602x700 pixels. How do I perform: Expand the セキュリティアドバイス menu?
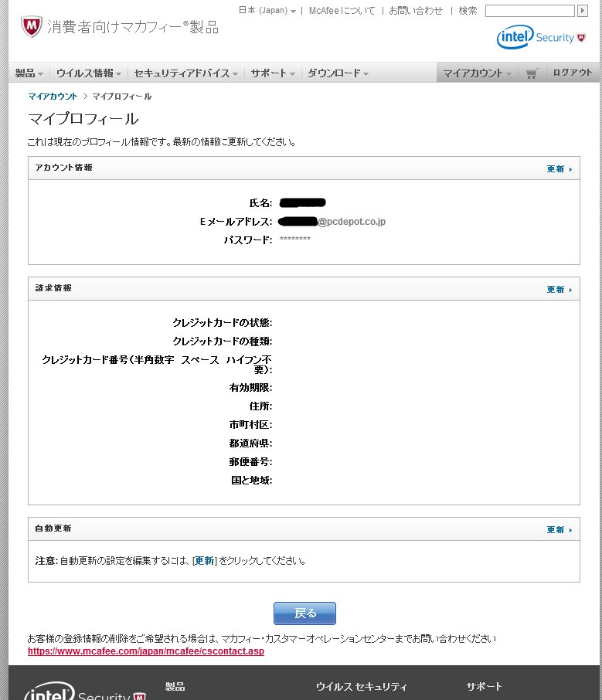pyautogui.click(x=185, y=73)
